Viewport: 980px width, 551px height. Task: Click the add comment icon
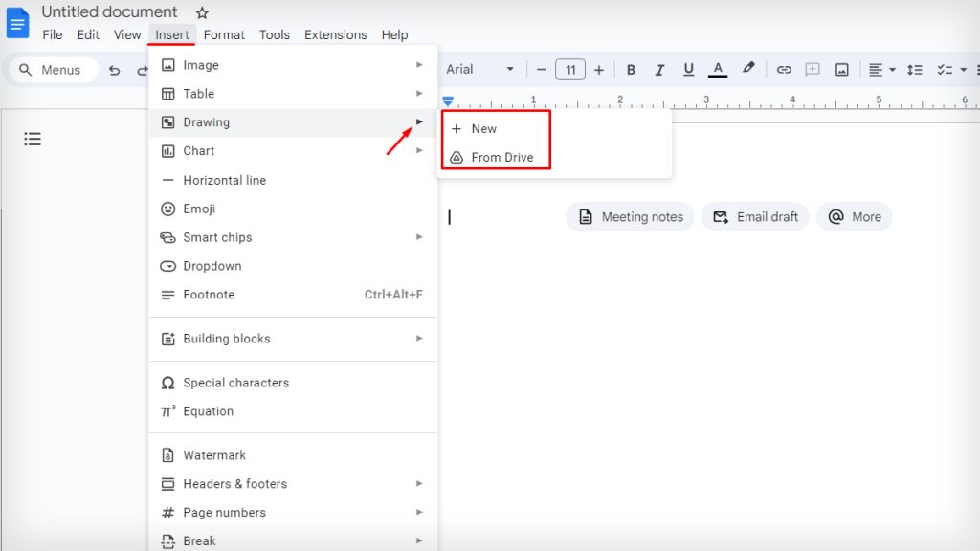point(813,69)
